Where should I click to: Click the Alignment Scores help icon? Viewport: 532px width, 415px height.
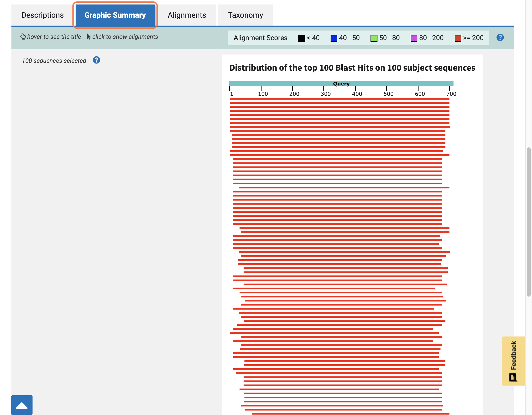[500, 37]
